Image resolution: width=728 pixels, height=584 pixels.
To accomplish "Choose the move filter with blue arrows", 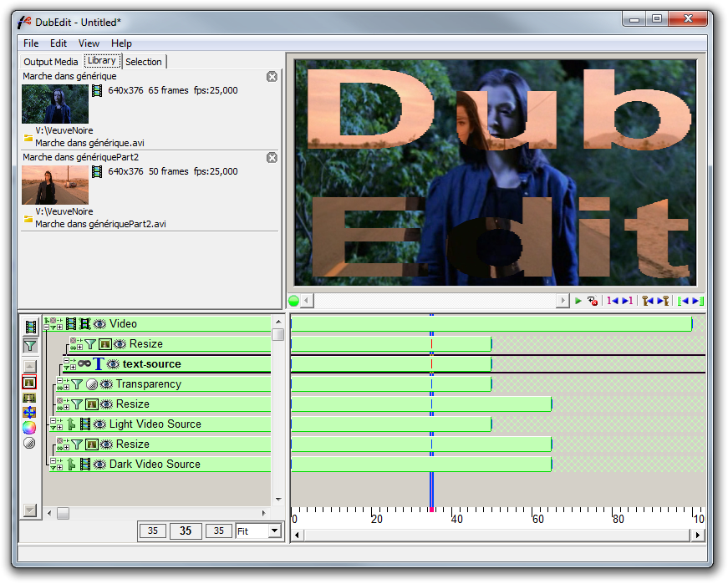I will click(x=29, y=412).
